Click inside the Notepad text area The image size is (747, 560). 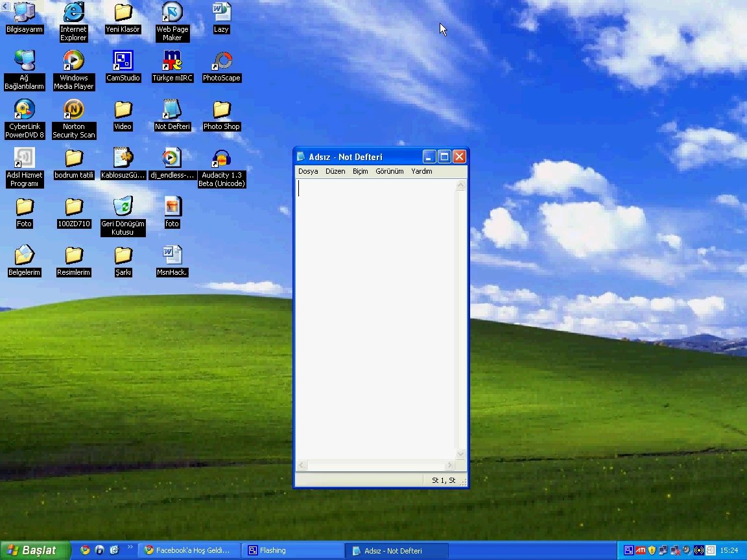(375, 319)
